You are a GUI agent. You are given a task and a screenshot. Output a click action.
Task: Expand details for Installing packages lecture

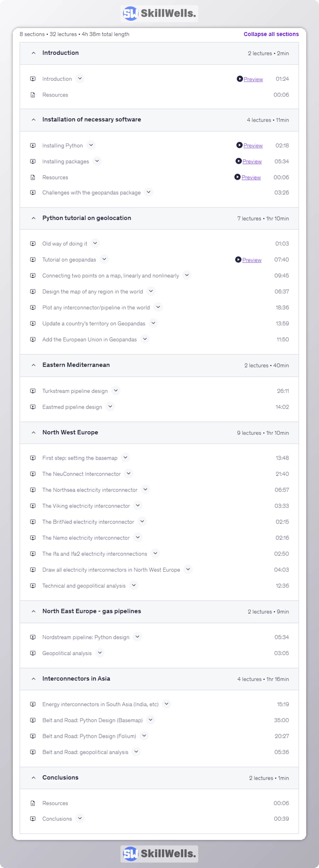[x=97, y=161]
